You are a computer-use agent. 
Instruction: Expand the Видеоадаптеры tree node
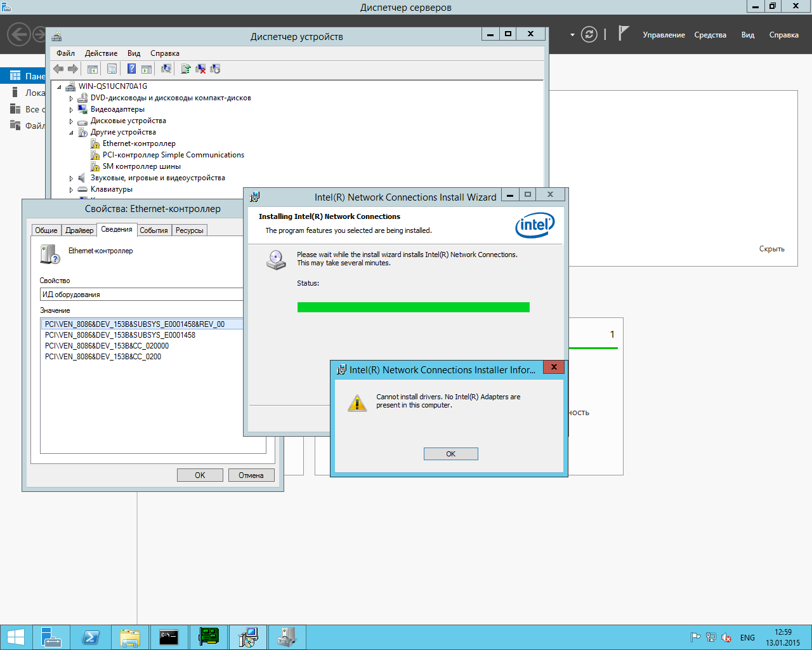71,110
